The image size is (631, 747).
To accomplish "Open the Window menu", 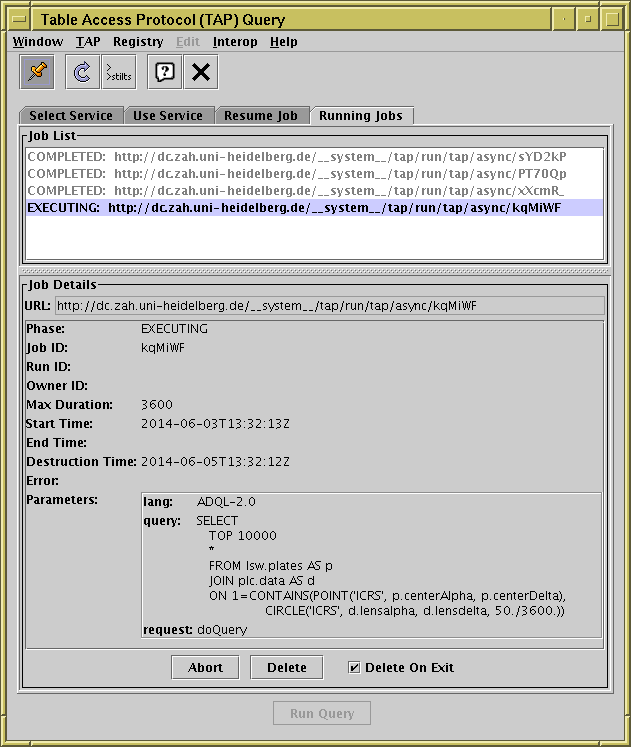I will tap(37, 42).
